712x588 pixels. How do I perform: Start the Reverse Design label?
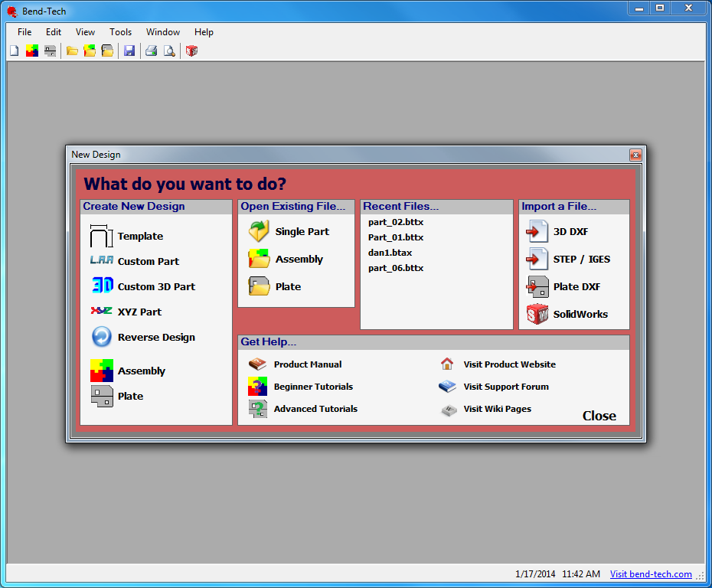point(157,338)
